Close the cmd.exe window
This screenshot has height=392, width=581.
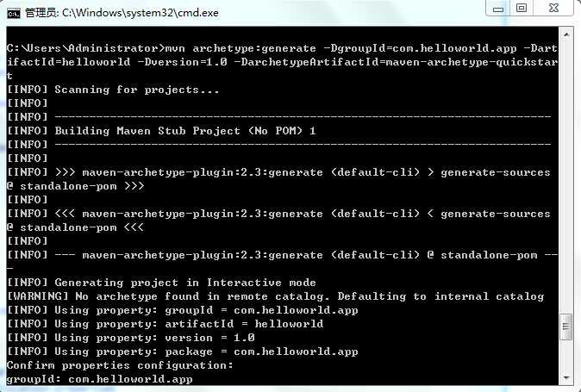pyautogui.click(x=554, y=9)
